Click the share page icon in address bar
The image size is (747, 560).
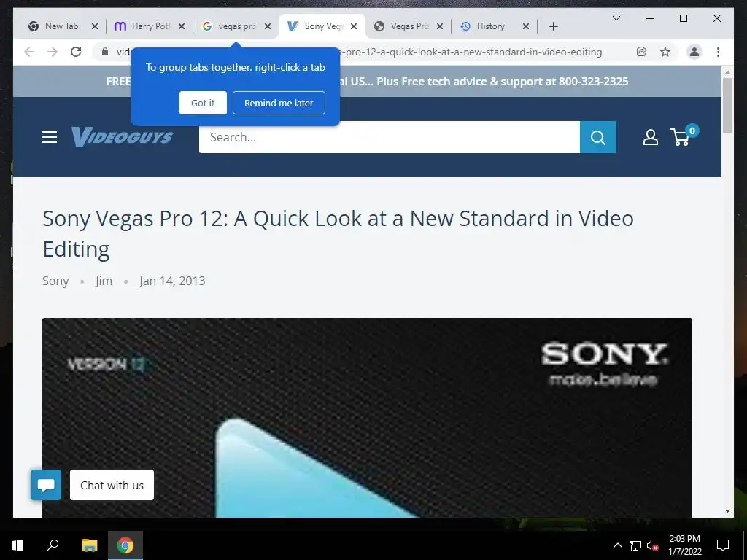pos(642,52)
